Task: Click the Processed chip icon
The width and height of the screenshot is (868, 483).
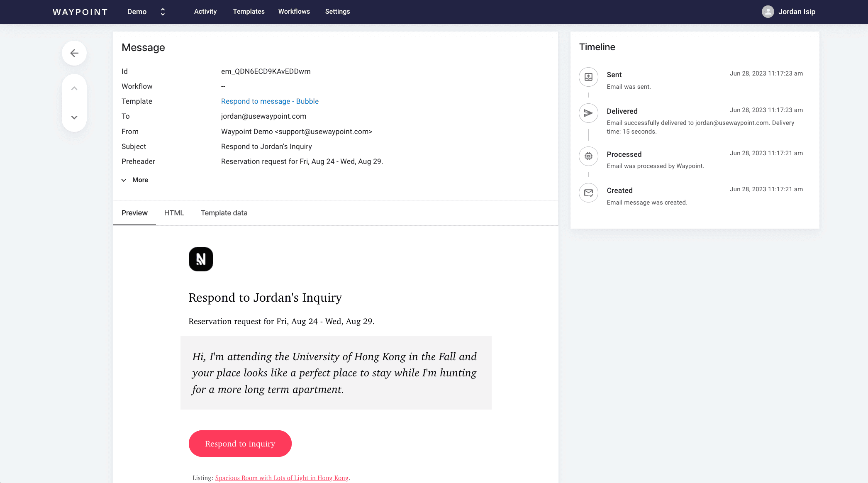Action: [x=588, y=156]
